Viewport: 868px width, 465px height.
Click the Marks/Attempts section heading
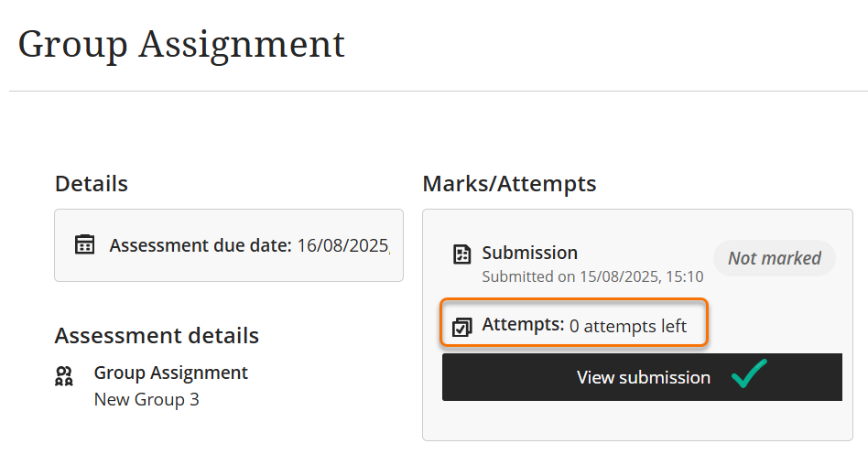click(509, 184)
